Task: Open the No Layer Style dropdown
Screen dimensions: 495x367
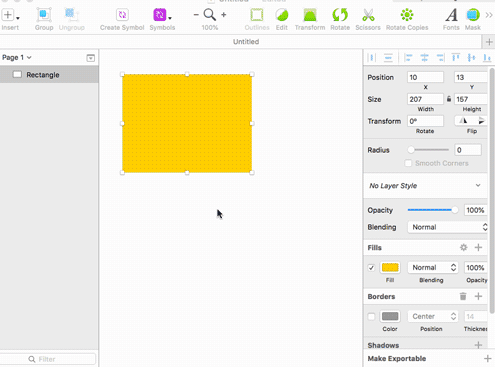Action: tap(425, 186)
